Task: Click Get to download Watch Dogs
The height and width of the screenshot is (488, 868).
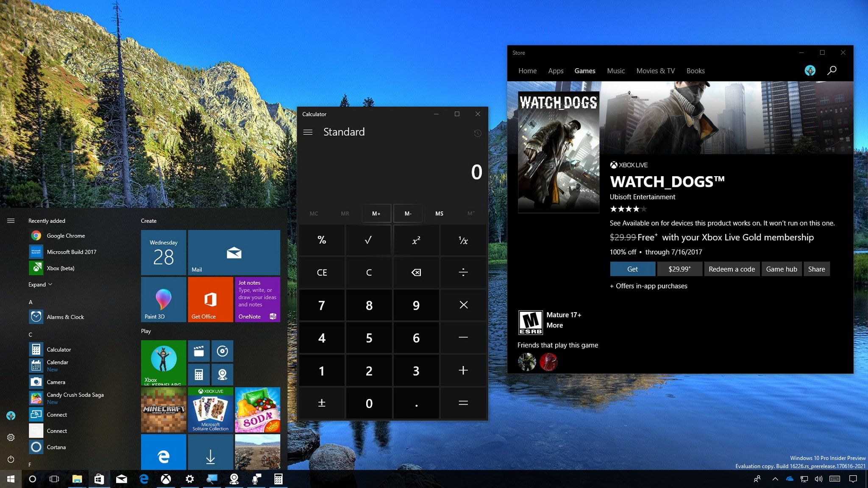Action: tap(632, 269)
